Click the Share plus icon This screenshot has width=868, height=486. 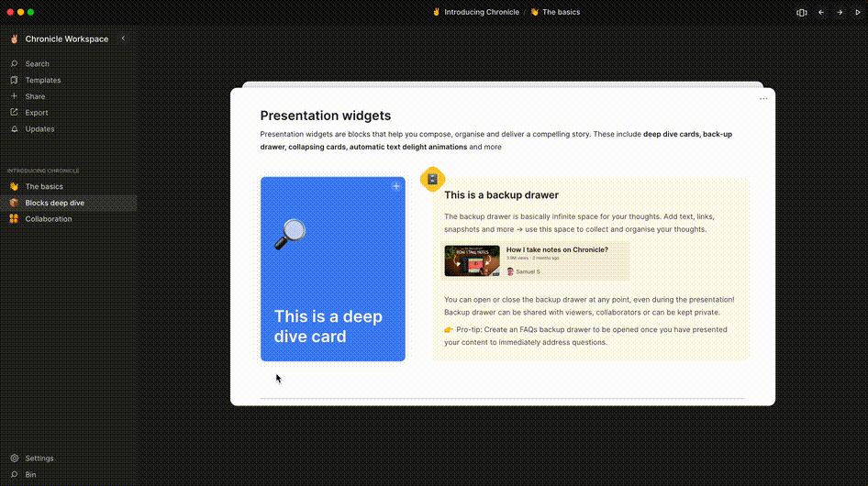(x=15, y=96)
